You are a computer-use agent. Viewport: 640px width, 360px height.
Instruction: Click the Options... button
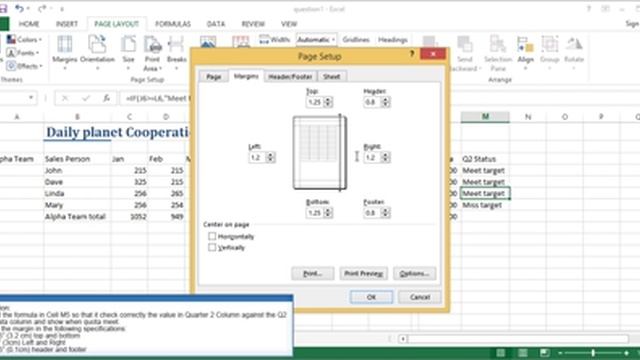[414, 273]
